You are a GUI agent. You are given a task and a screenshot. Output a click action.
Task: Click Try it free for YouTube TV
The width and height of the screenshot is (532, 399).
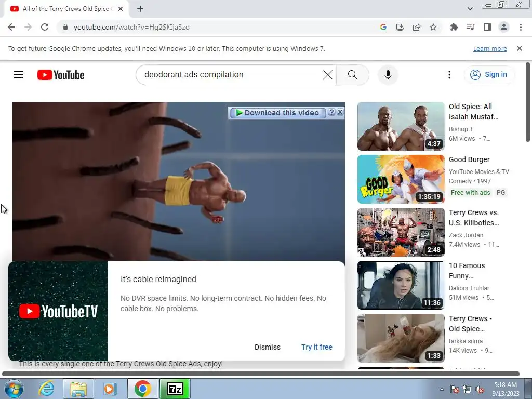point(317,347)
